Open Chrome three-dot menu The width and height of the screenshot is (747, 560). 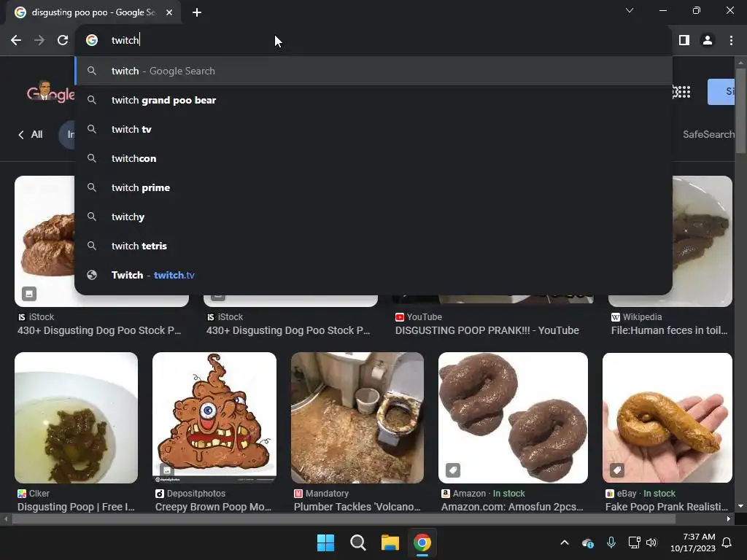[x=731, y=41]
